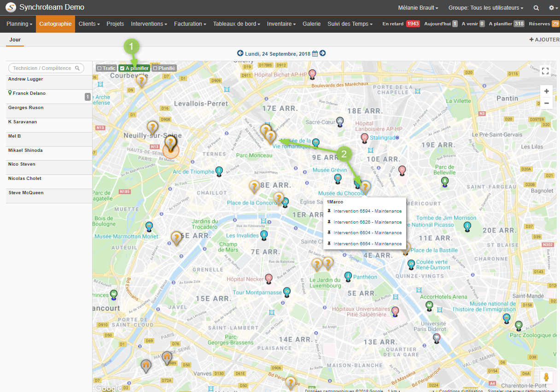Expand the Clients dropdown
The width and height of the screenshot is (560, 392).
(x=89, y=24)
